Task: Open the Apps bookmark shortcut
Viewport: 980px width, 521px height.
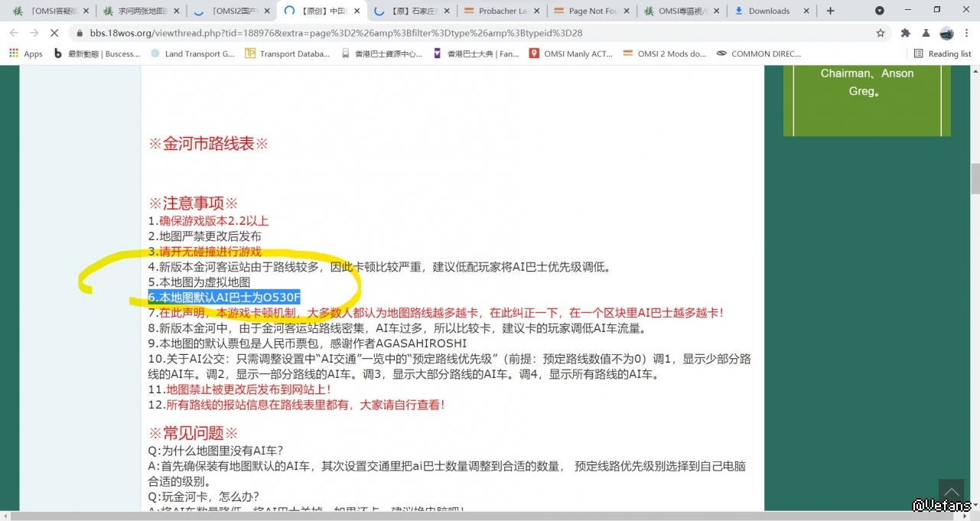Action: (26, 54)
